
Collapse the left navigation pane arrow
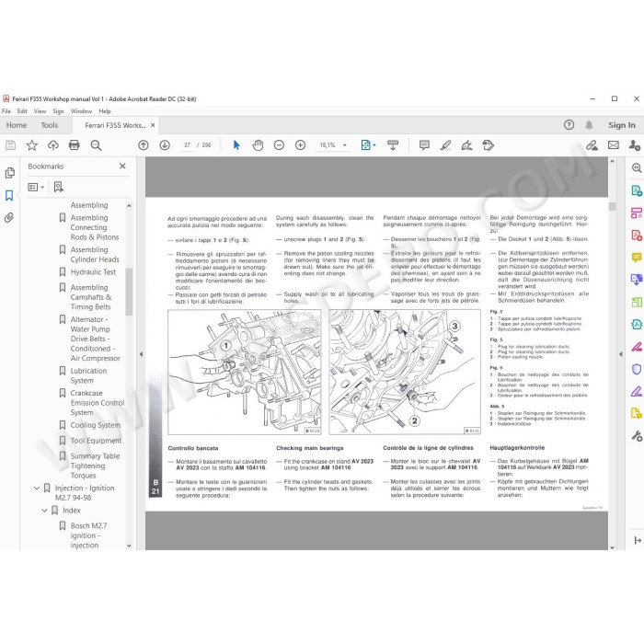point(142,354)
